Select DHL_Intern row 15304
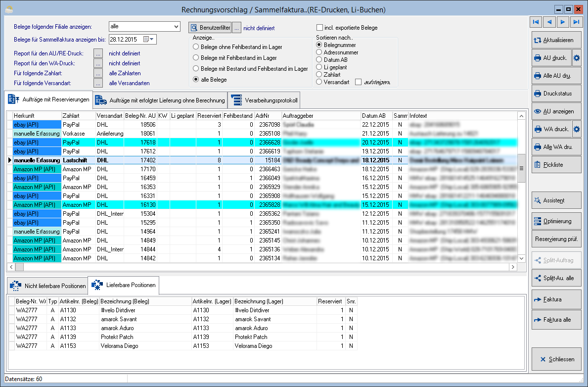The image size is (588, 387). (262, 214)
